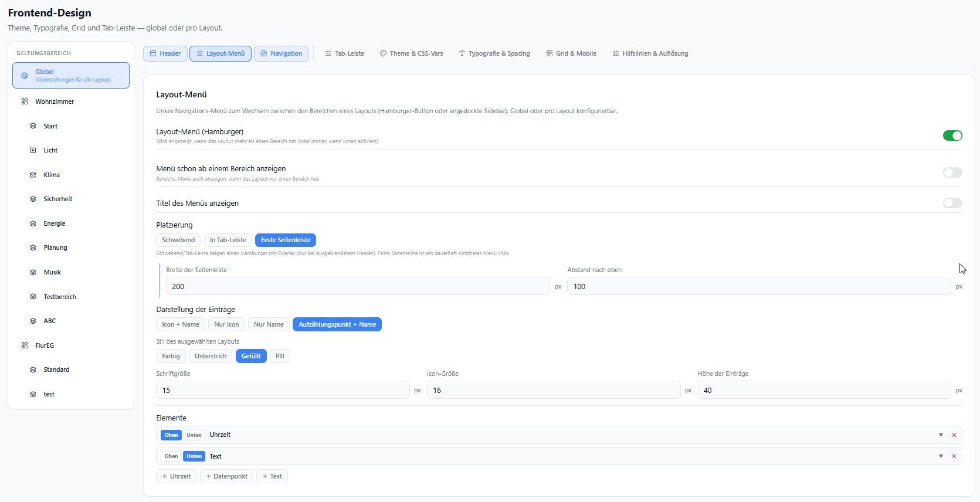Viewport: 980px width, 502px height.
Task: Click the Abstand nach oben field
Action: coord(759,286)
